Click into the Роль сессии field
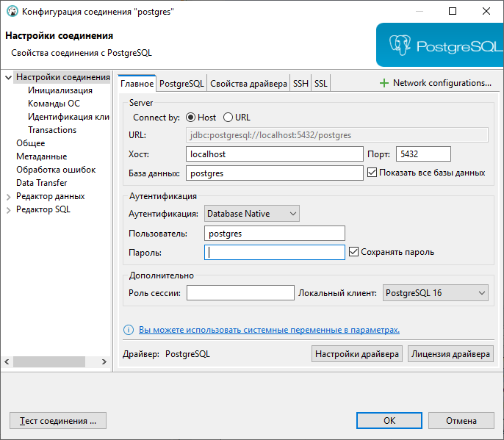Image resolution: width=504 pixels, height=440 pixels. (x=240, y=293)
